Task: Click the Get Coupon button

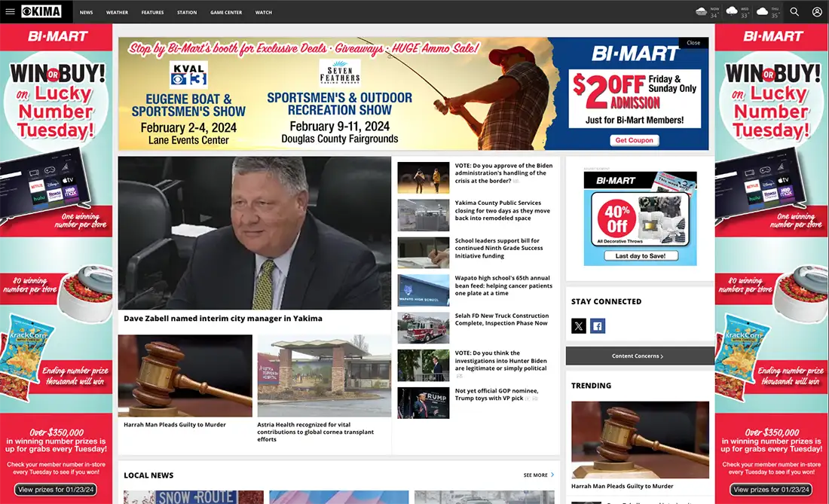Action: click(634, 140)
